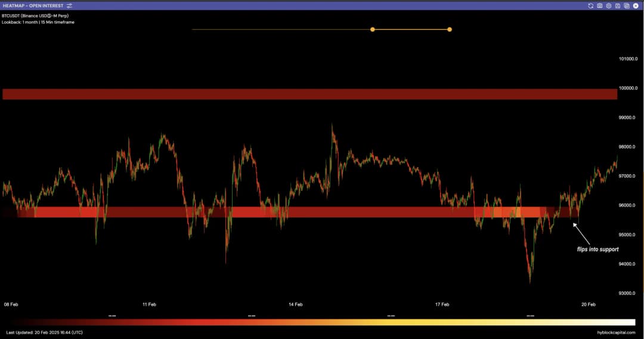Take a chart snapshot with camera icon
This screenshot has width=644, height=339.
tap(599, 5)
